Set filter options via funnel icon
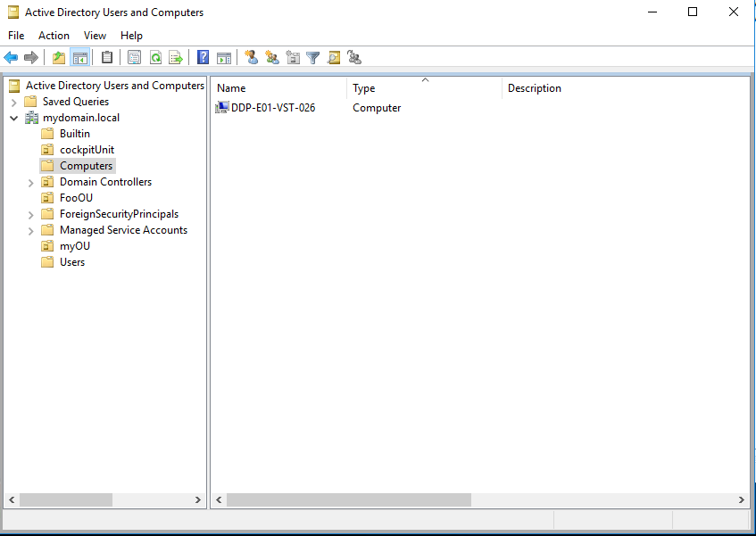This screenshot has width=756, height=536. (313, 58)
